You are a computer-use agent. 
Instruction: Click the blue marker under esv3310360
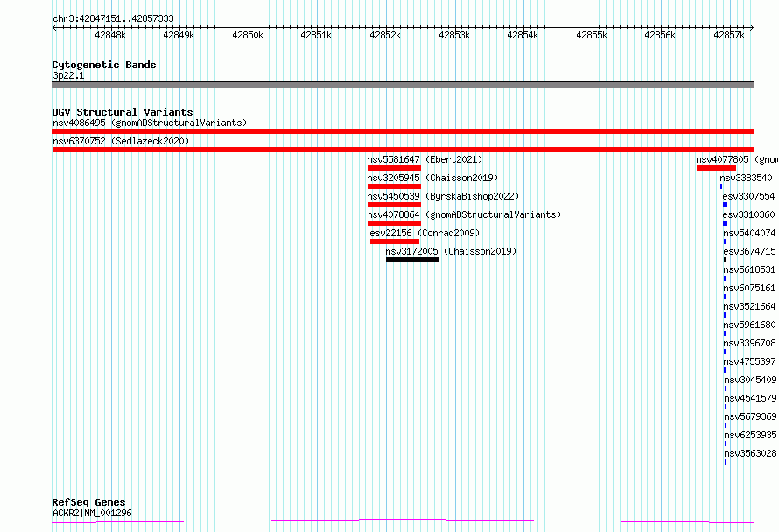(726, 223)
